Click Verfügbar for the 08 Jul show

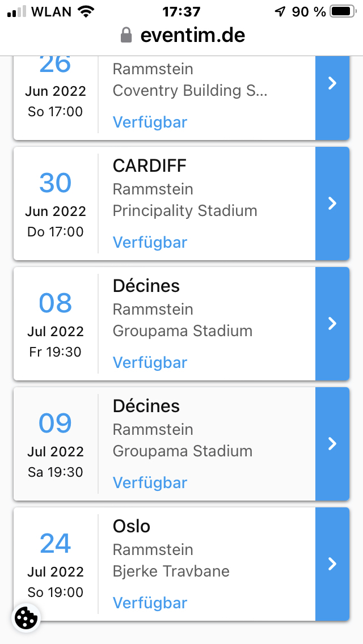coord(150,363)
